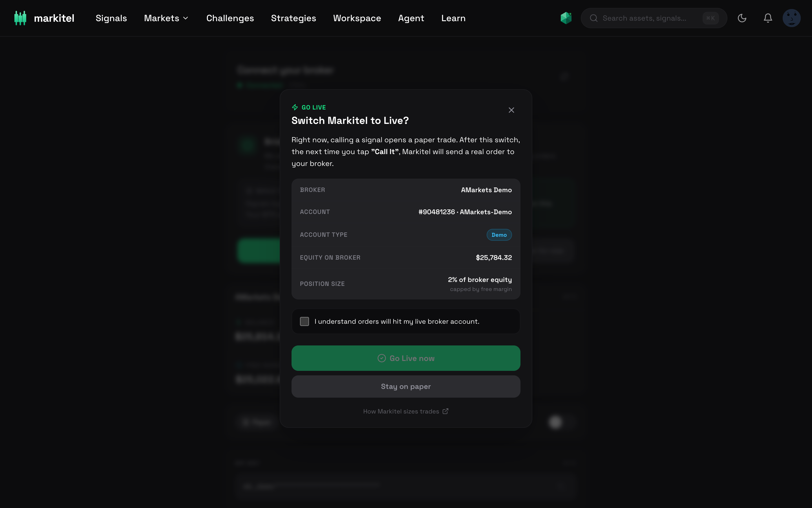Click the 2% of broker equity value

pos(480,280)
